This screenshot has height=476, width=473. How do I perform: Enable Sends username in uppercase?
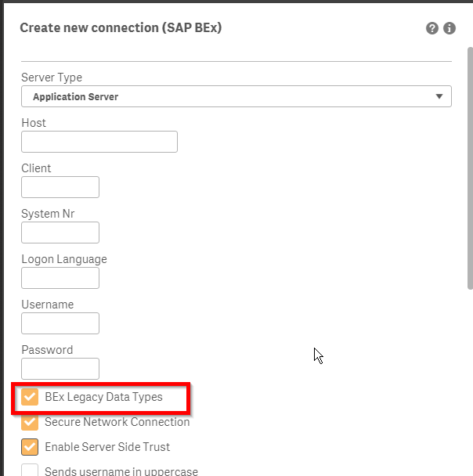[30, 471]
